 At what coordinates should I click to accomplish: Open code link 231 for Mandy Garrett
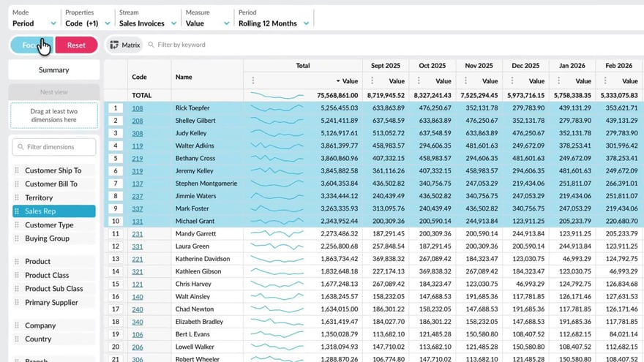[x=137, y=234]
